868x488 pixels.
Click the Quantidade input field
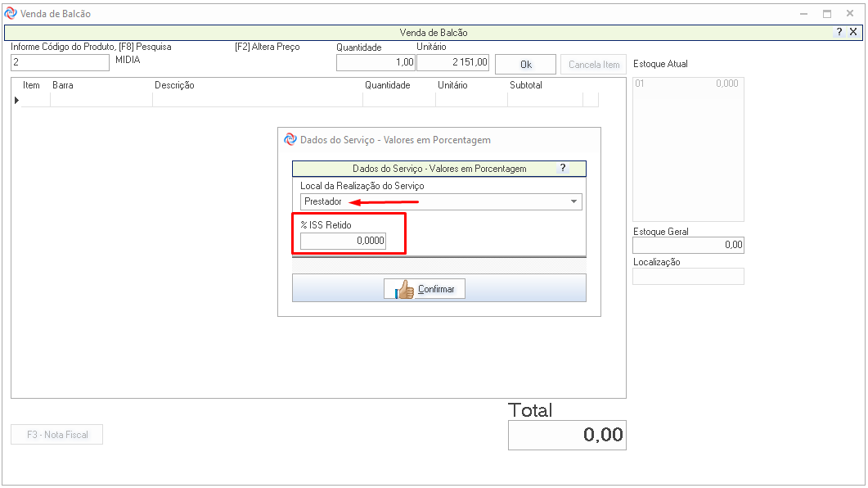click(x=376, y=63)
